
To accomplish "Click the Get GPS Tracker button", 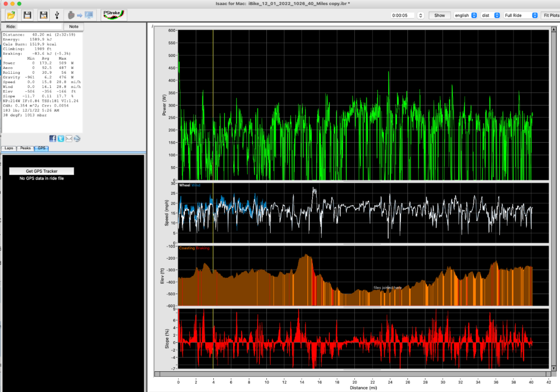I will (41, 171).
